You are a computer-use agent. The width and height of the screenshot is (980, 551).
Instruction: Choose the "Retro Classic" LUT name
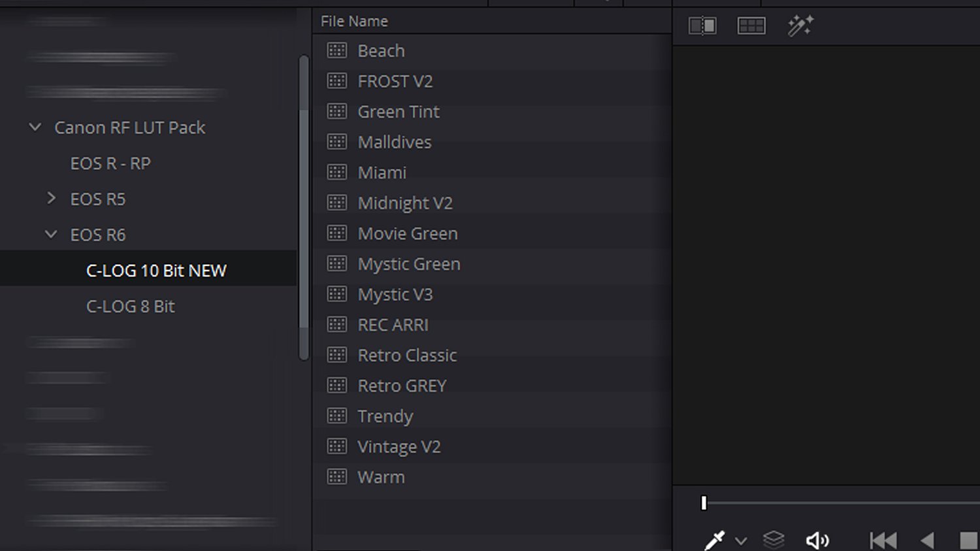[407, 356]
